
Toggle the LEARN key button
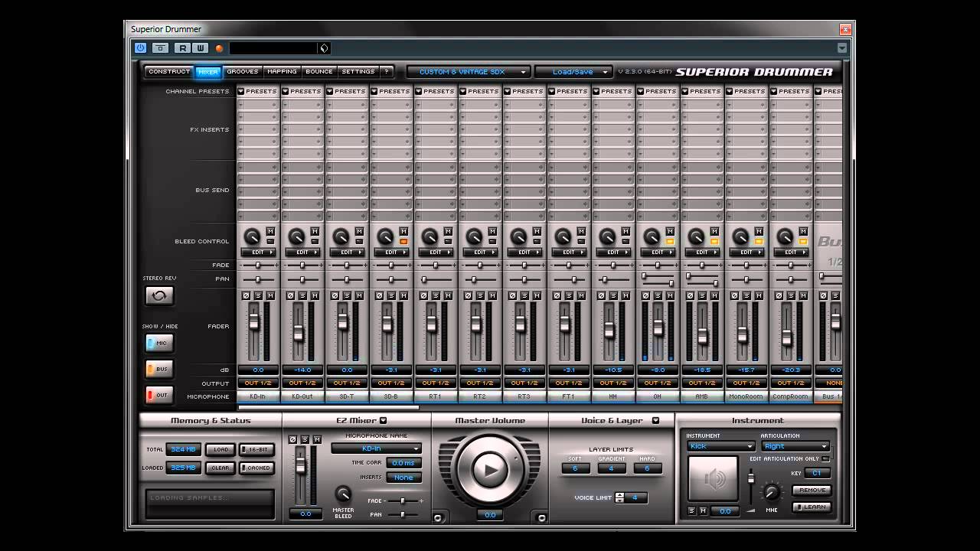click(812, 507)
